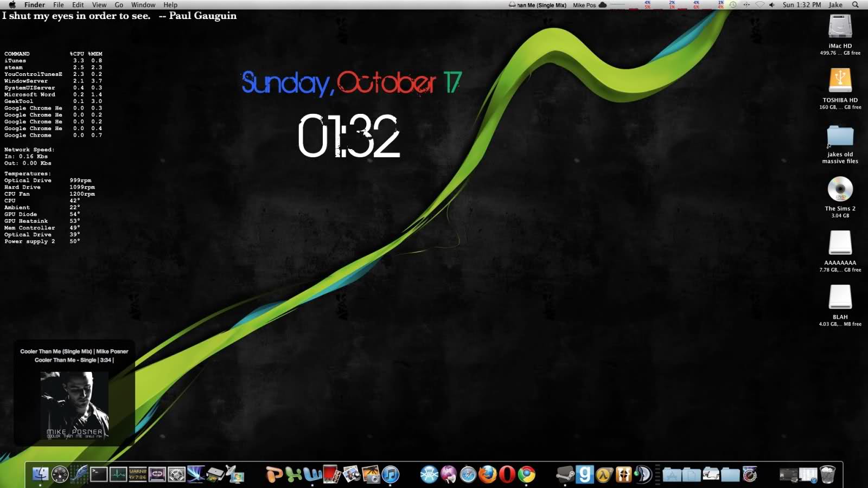Launch Half-Life 2 from the dock
The height and width of the screenshot is (488, 868).
(604, 474)
